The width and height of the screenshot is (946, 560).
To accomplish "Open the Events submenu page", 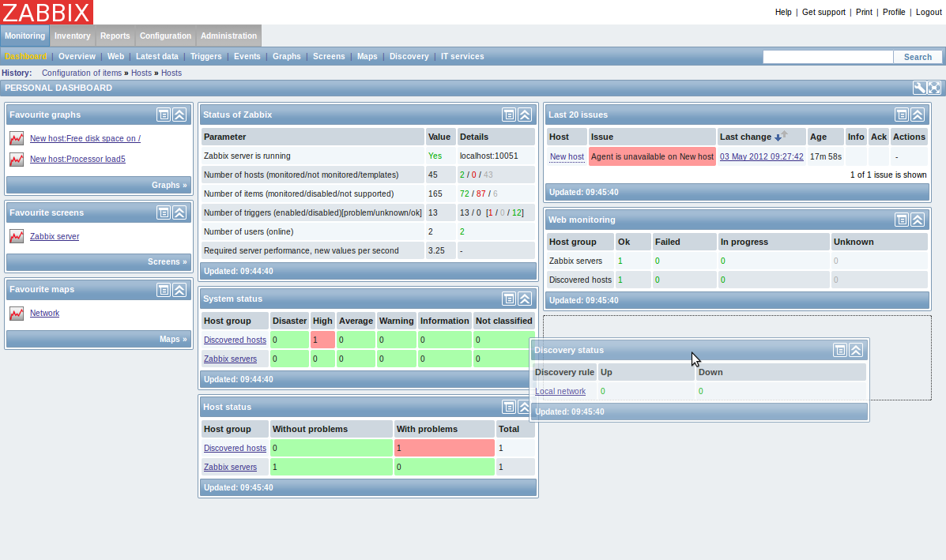I will tap(247, 57).
